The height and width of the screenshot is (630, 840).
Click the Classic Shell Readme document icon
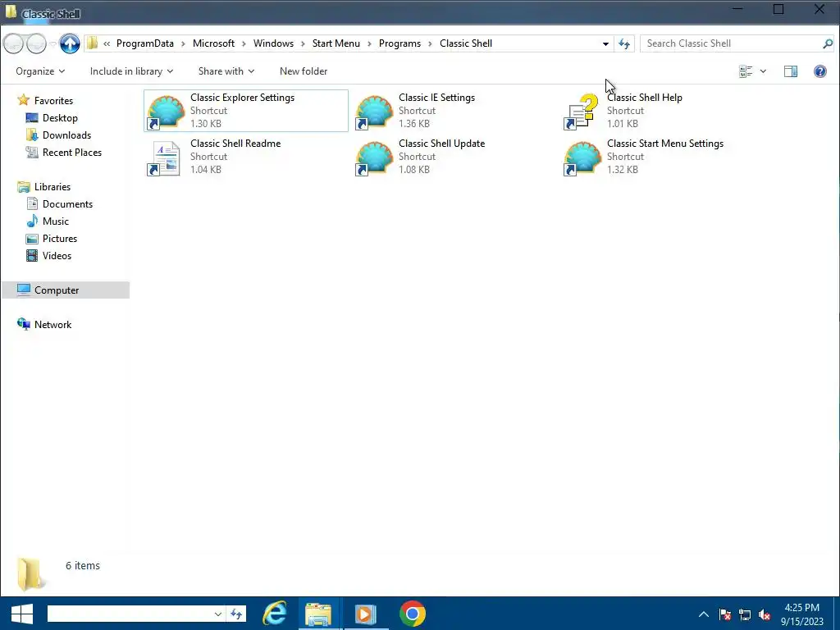coord(164,158)
